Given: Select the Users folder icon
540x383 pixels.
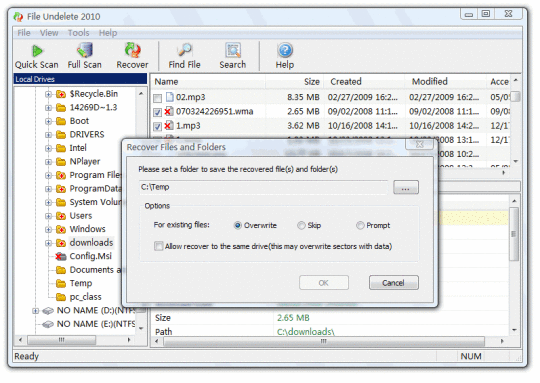Looking at the screenshot, I should point(61,216).
